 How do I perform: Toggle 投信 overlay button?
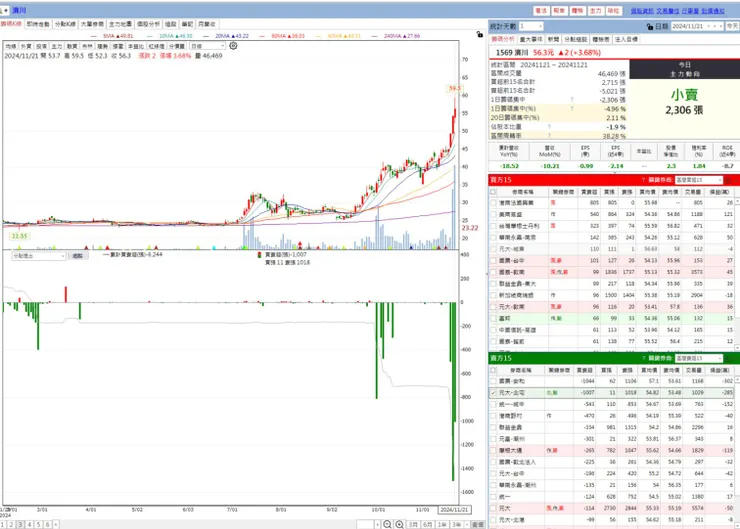tap(42, 46)
